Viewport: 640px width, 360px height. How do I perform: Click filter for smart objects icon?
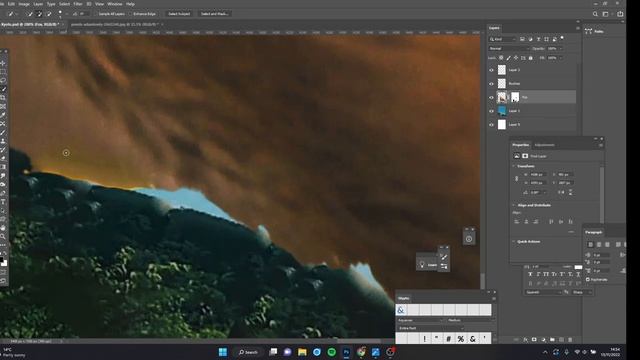tap(554, 39)
